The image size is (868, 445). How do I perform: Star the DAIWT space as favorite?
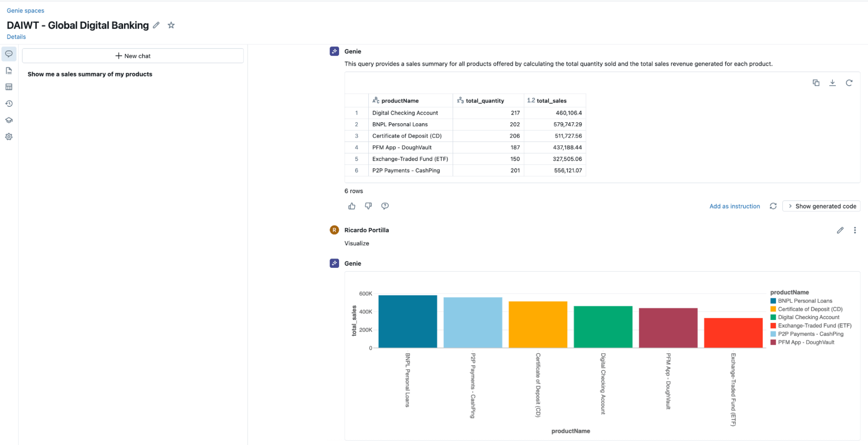[x=171, y=25]
